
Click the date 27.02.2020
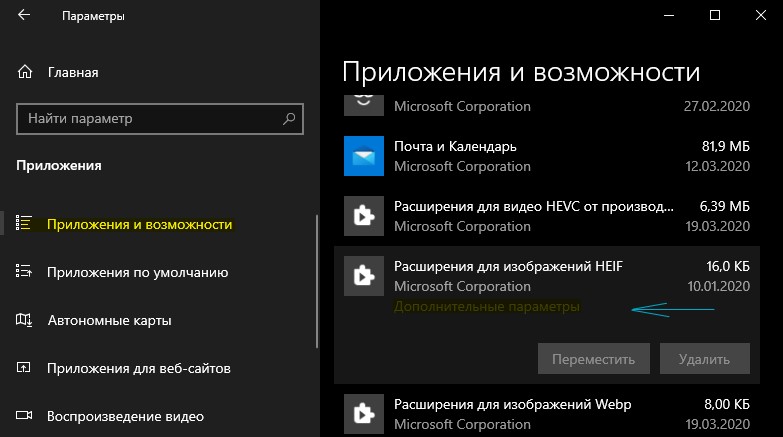[717, 106]
